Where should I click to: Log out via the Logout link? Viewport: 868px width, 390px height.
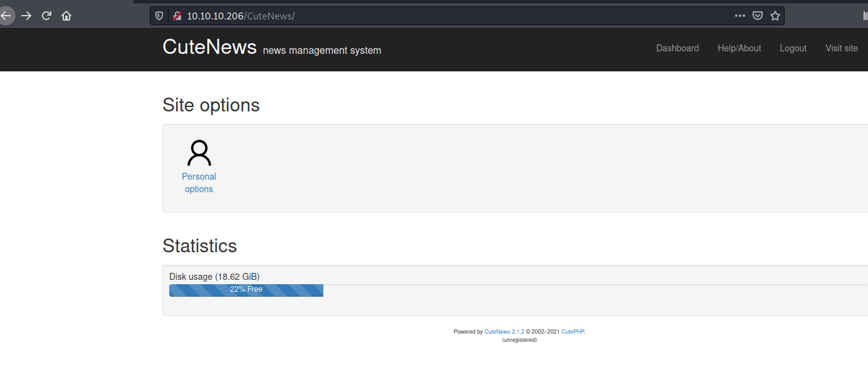click(x=793, y=48)
